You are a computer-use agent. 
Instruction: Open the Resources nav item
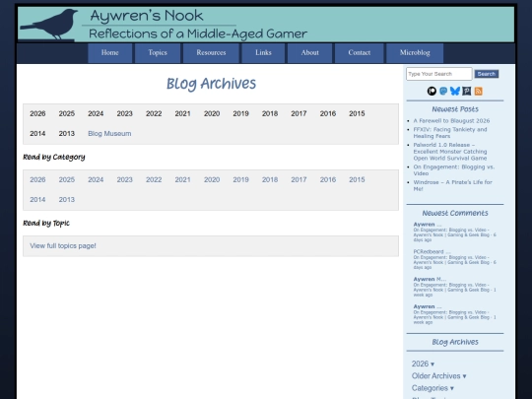click(211, 53)
